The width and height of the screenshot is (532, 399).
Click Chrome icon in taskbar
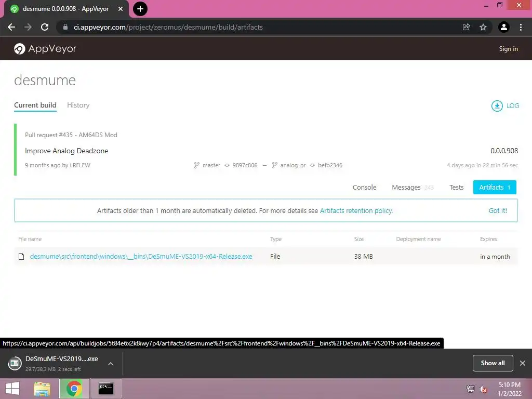74,389
